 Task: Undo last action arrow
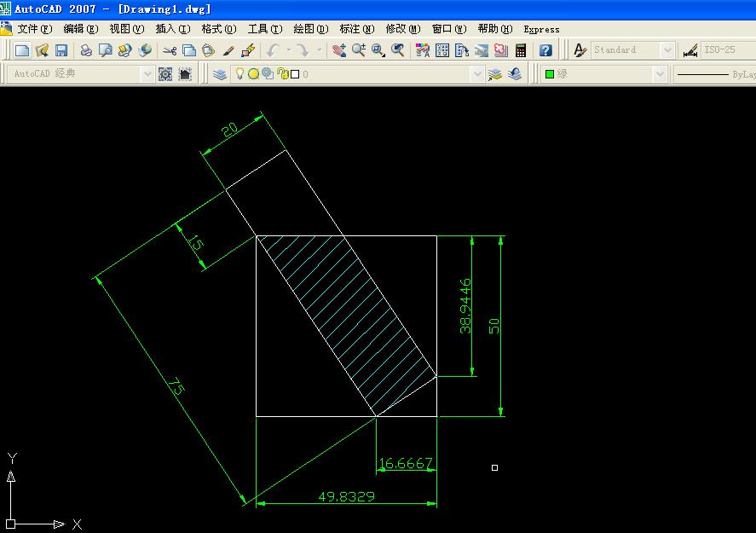click(x=274, y=50)
